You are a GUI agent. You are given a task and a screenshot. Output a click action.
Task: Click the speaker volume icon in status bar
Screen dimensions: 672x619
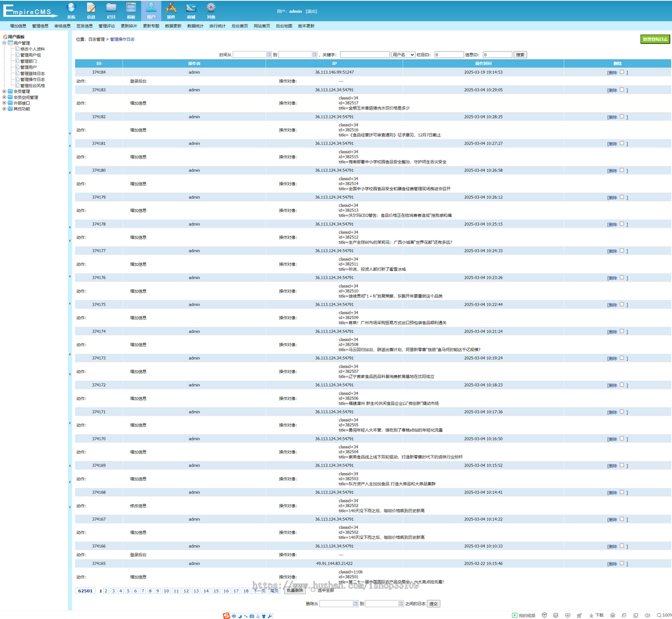point(647,616)
